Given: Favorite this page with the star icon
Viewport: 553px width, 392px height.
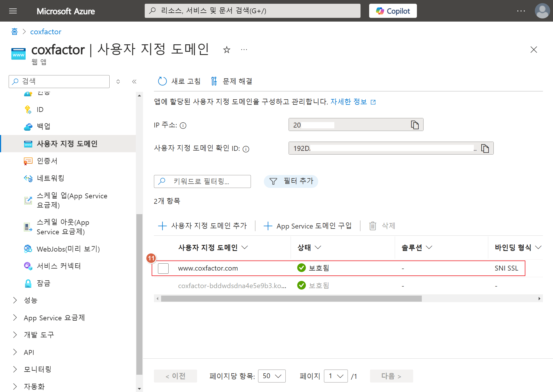Looking at the screenshot, I should (227, 50).
